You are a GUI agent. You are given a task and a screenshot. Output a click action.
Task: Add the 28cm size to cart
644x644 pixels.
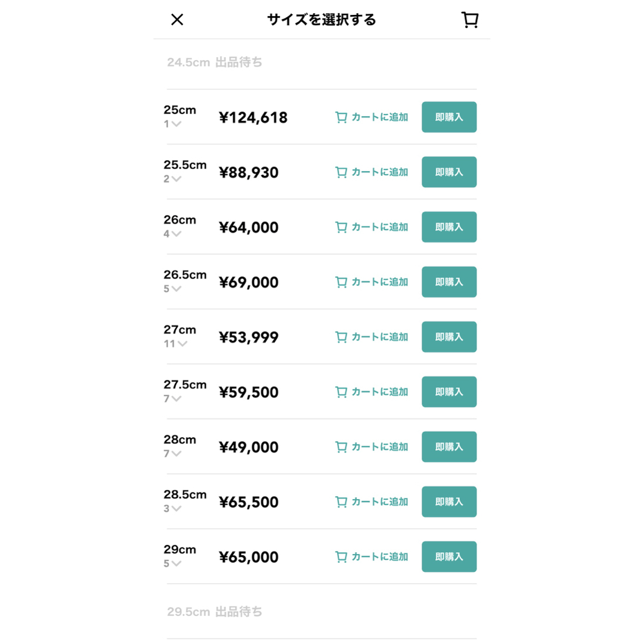pyautogui.click(x=371, y=447)
